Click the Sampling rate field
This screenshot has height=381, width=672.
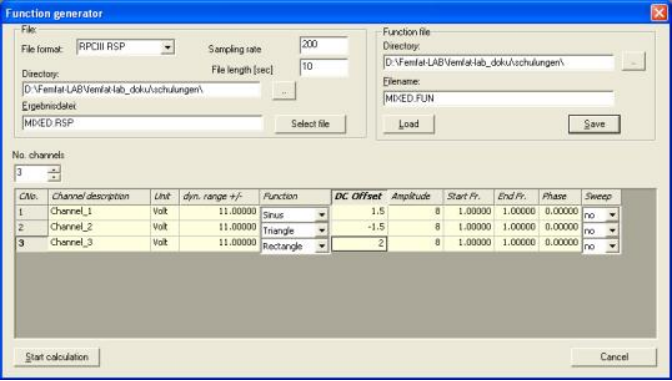[324, 45]
